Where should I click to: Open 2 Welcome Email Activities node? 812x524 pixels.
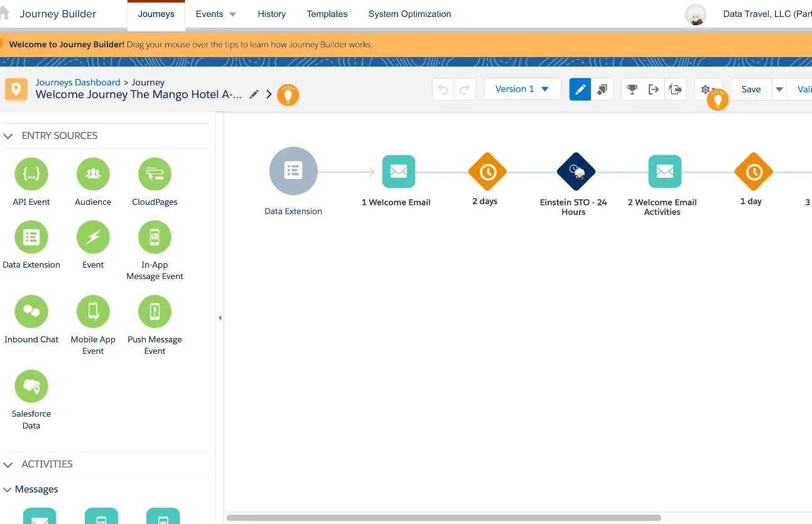[x=665, y=171]
